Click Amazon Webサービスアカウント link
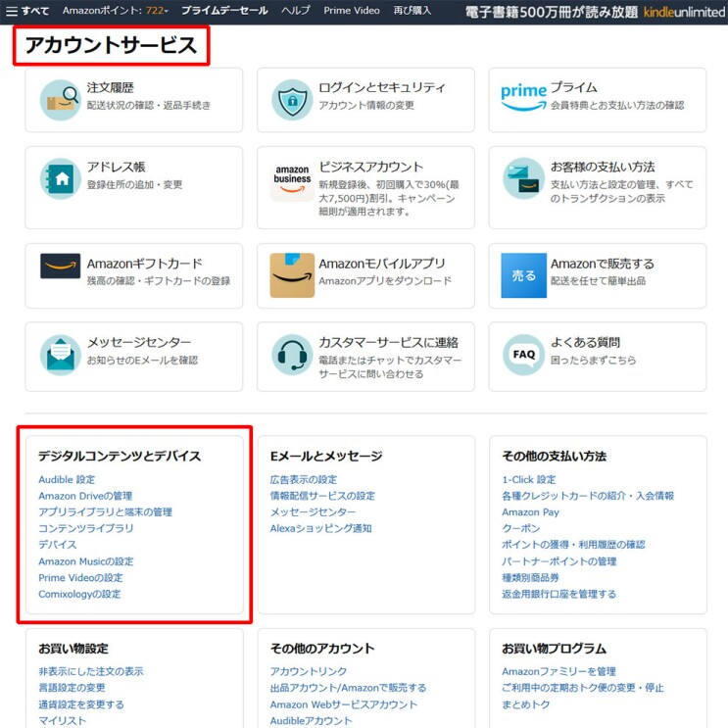The image size is (728, 728). 344,704
